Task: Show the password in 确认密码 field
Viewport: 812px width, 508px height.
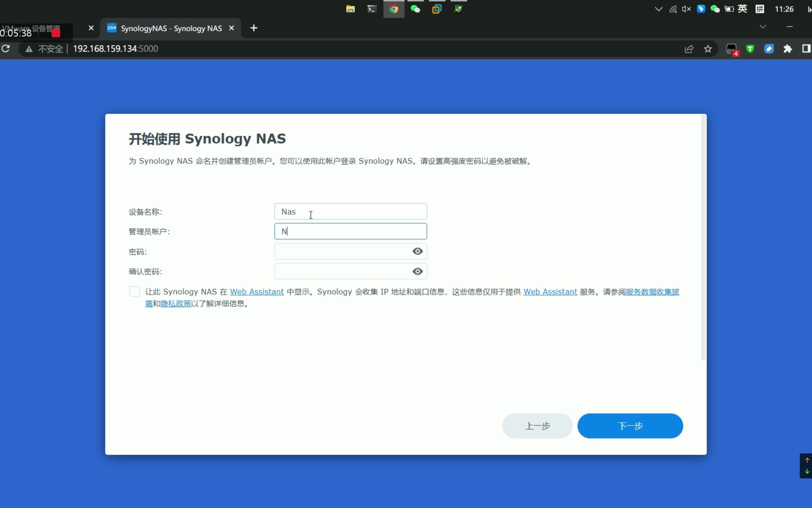Action: click(418, 271)
